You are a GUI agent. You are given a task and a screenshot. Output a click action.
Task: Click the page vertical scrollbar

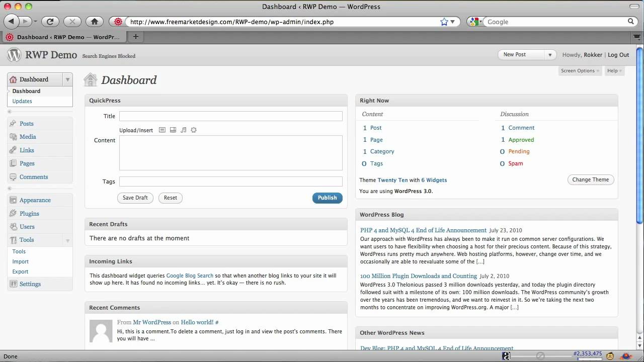pos(640,136)
